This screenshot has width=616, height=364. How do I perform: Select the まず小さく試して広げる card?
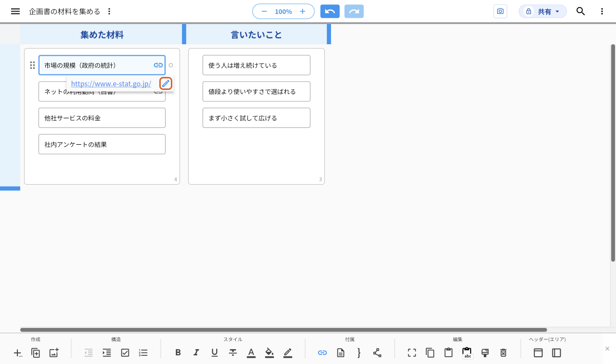257,118
